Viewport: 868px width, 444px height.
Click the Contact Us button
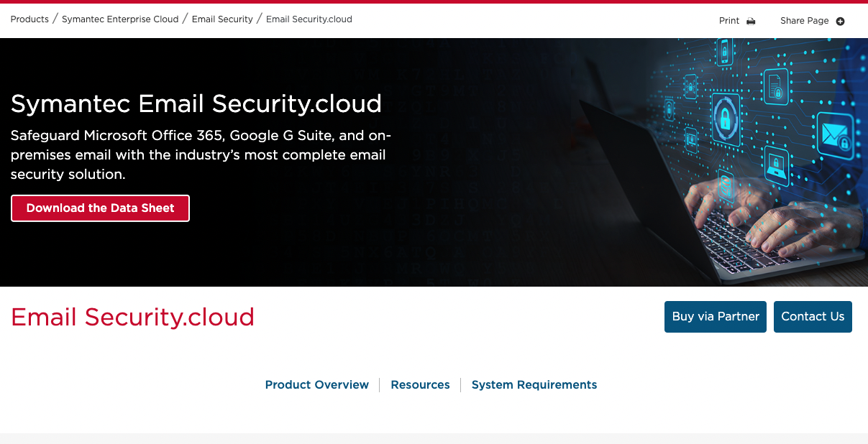(x=813, y=317)
